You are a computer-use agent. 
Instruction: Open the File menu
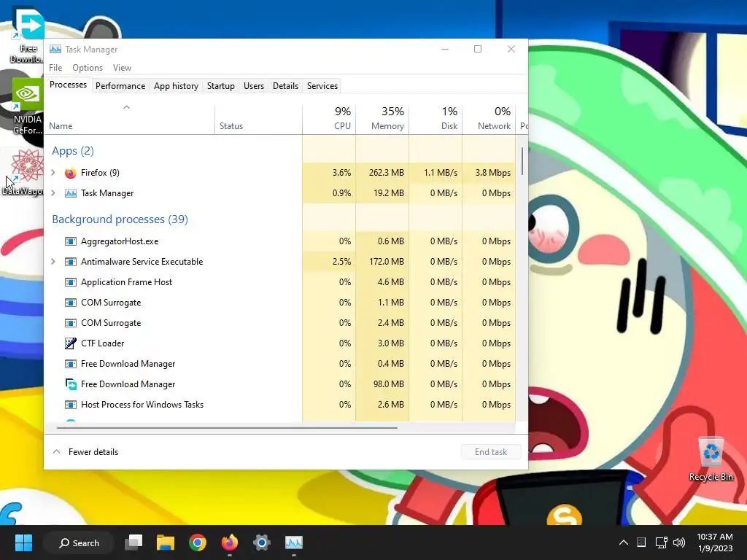coord(55,68)
